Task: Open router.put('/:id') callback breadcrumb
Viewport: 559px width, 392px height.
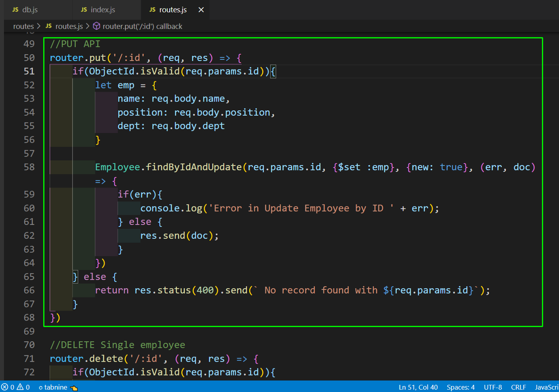Action: [142, 26]
